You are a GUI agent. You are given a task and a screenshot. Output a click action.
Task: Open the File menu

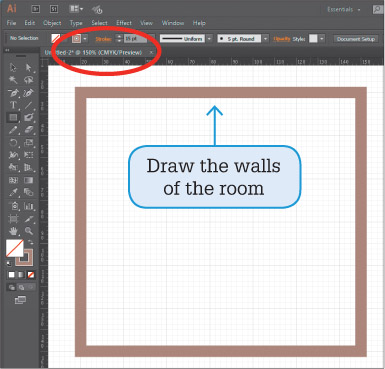coord(11,23)
